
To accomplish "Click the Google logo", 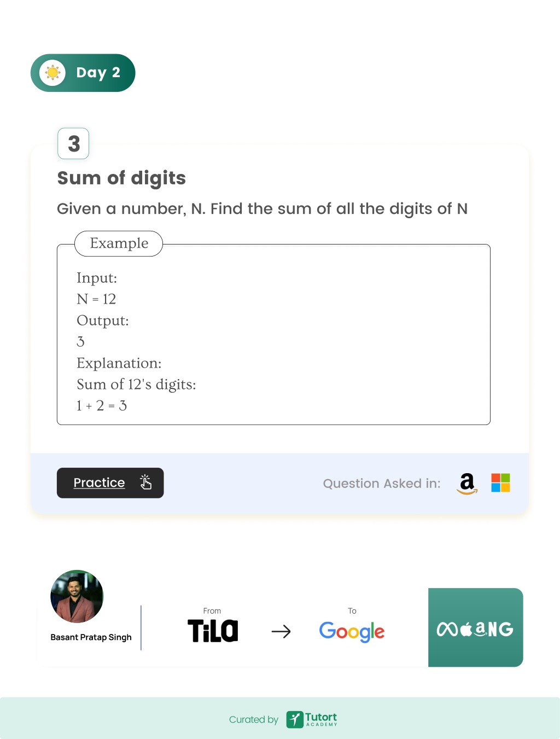I will point(352,632).
